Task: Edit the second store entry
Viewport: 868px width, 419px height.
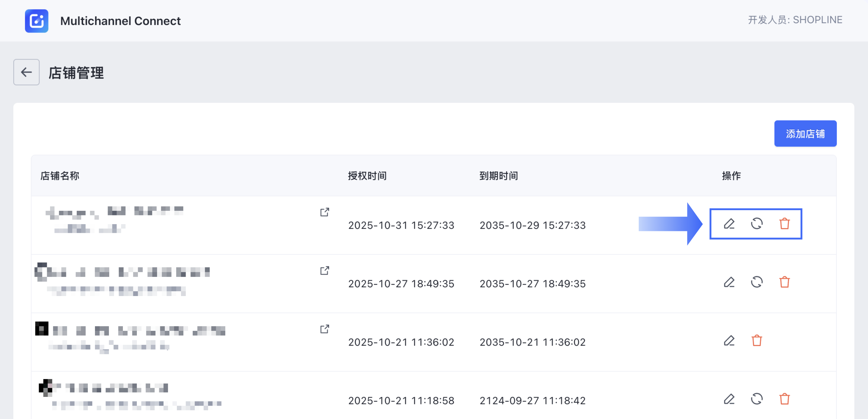Action: [x=730, y=282]
